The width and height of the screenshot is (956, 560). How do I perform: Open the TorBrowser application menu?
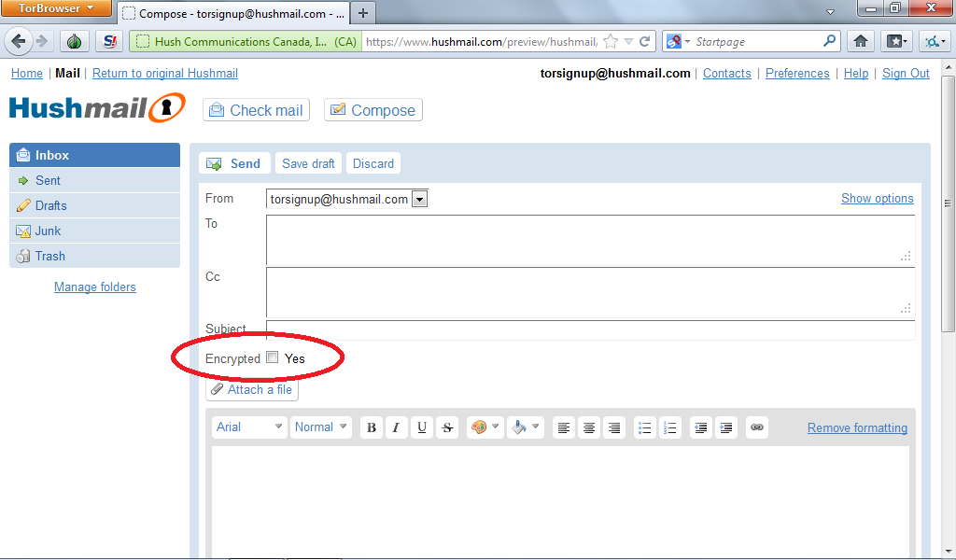pos(57,9)
